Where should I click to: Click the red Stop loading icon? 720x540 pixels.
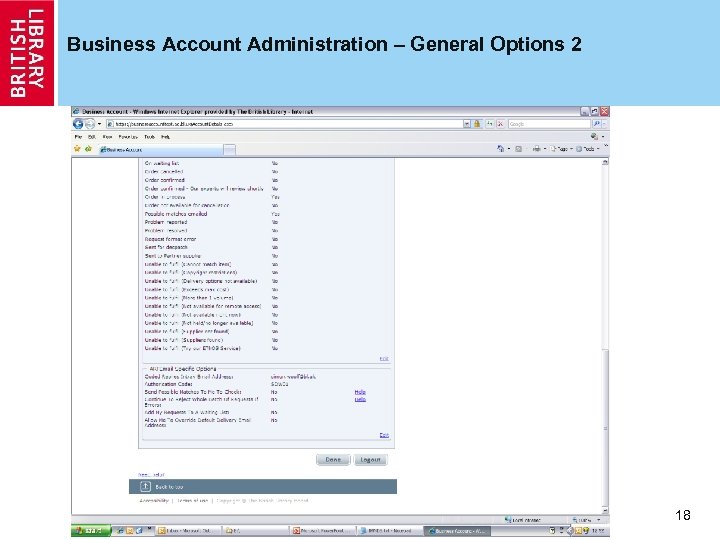[501, 124]
